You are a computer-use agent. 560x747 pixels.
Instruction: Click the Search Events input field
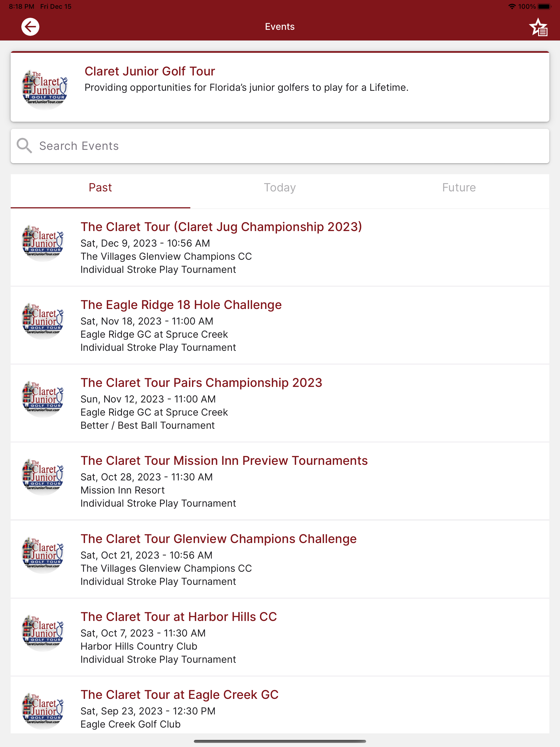click(280, 146)
